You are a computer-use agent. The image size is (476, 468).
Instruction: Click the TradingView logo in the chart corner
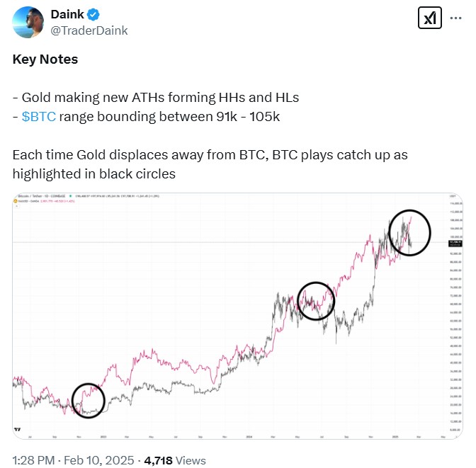(x=17, y=429)
